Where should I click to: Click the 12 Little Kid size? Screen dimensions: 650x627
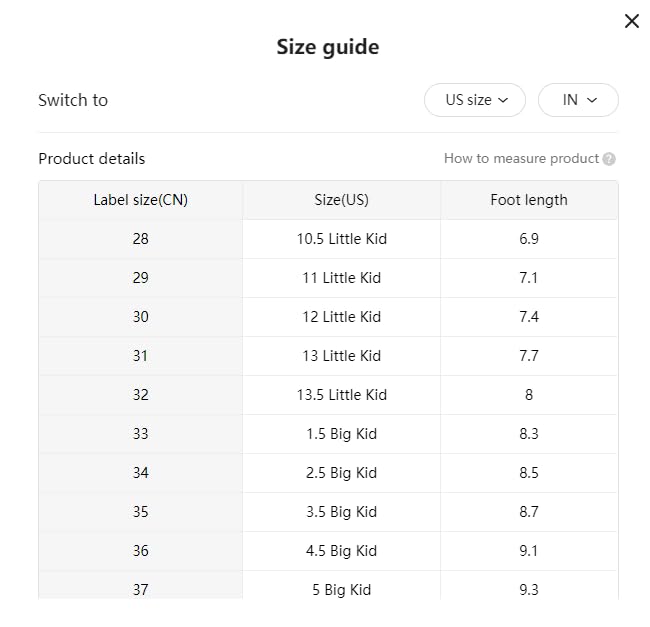click(341, 317)
